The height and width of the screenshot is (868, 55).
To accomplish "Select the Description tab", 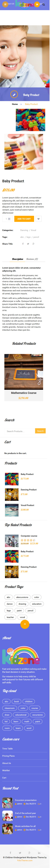I will pos(19,259).
